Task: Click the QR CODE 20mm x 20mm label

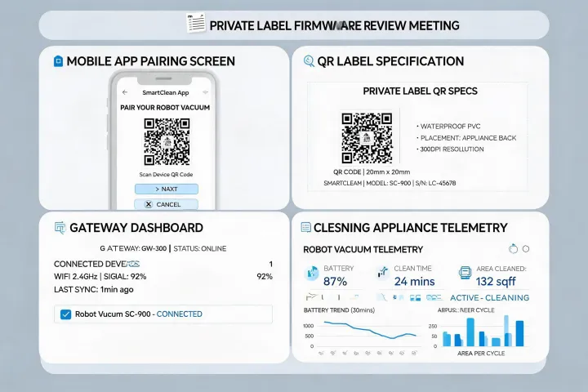Action: point(372,171)
